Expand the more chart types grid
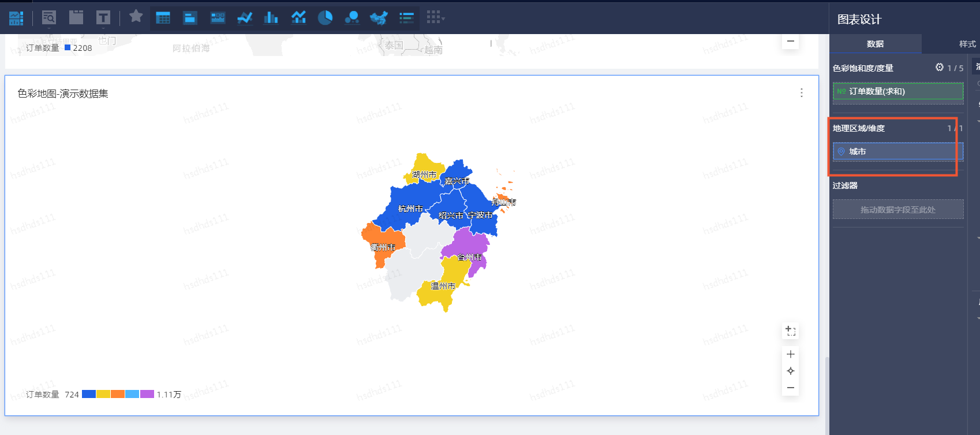The height and width of the screenshot is (435, 980). pyautogui.click(x=435, y=18)
